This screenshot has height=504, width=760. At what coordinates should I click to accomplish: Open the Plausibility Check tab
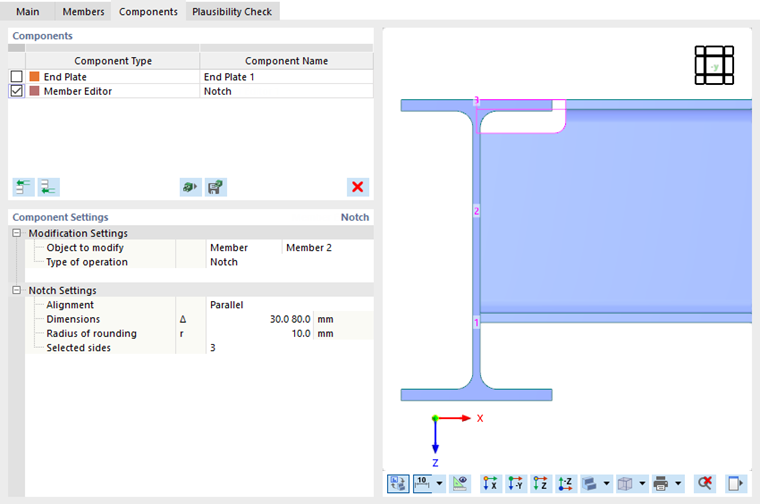click(x=232, y=12)
